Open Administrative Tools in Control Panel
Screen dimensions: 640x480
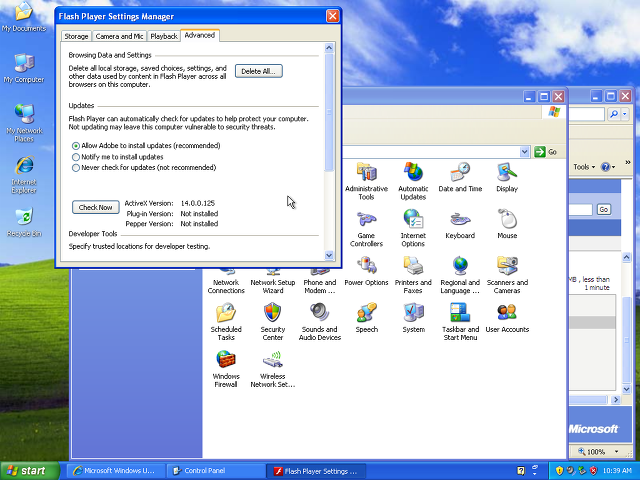366,181
